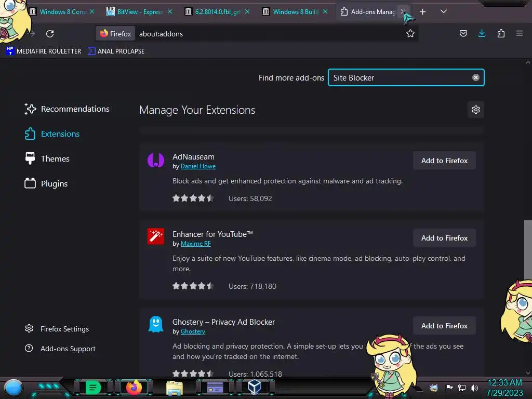Click the Enhancer for YouTube icon
Viewport: 532px width, 399px height.
pos(156,236)
